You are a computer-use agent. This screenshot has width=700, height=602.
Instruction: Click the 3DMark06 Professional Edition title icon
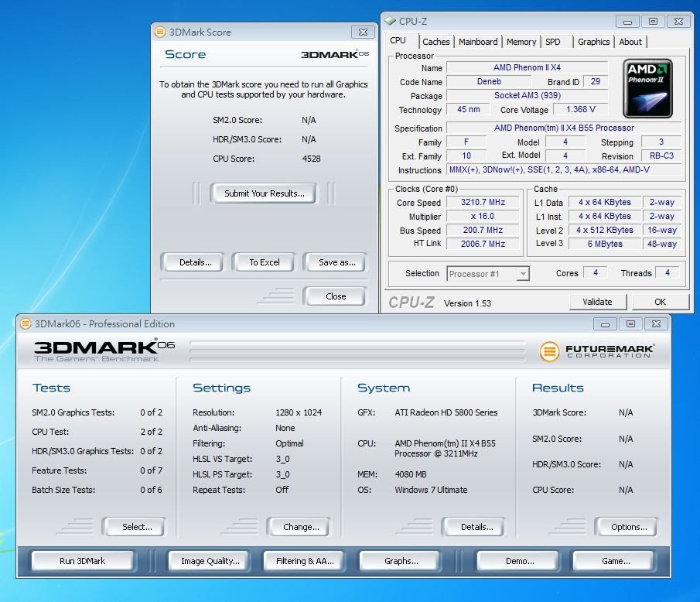(26, 323)
